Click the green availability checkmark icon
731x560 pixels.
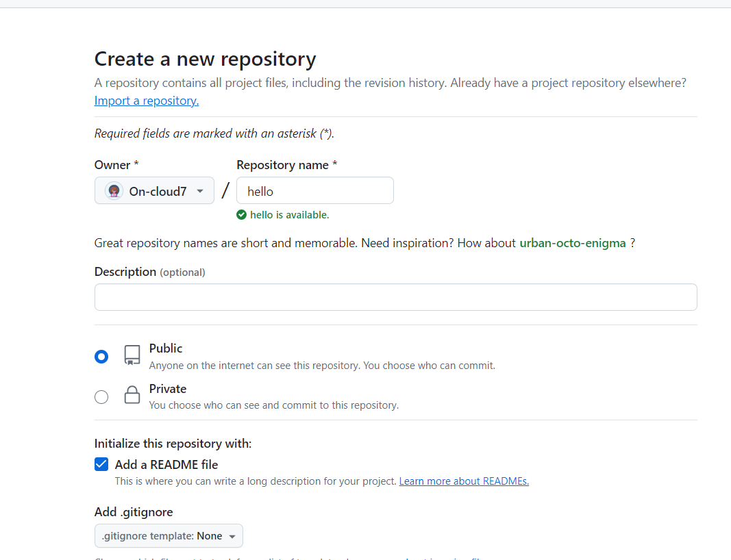[x=241, y=215]
